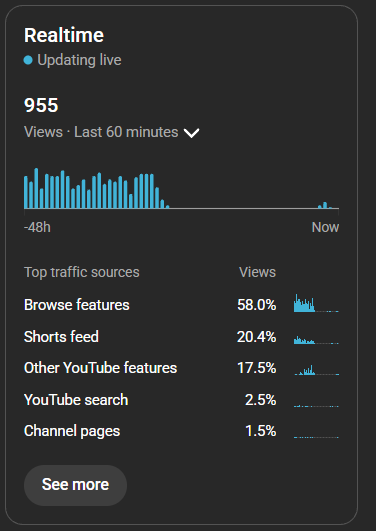Click the Realtime card heading
This screenshot has width=376, height=531.
64,35
